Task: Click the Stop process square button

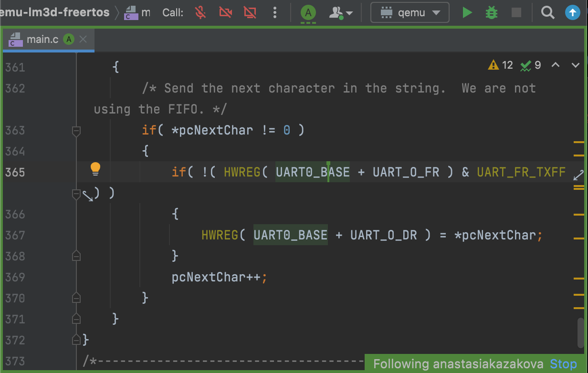Action: [516, 13]
